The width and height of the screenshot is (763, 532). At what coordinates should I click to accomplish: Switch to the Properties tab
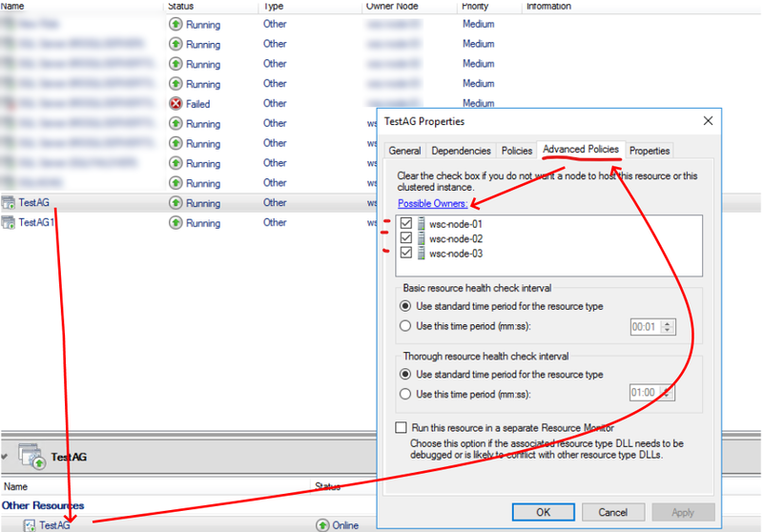pos(650,151)
